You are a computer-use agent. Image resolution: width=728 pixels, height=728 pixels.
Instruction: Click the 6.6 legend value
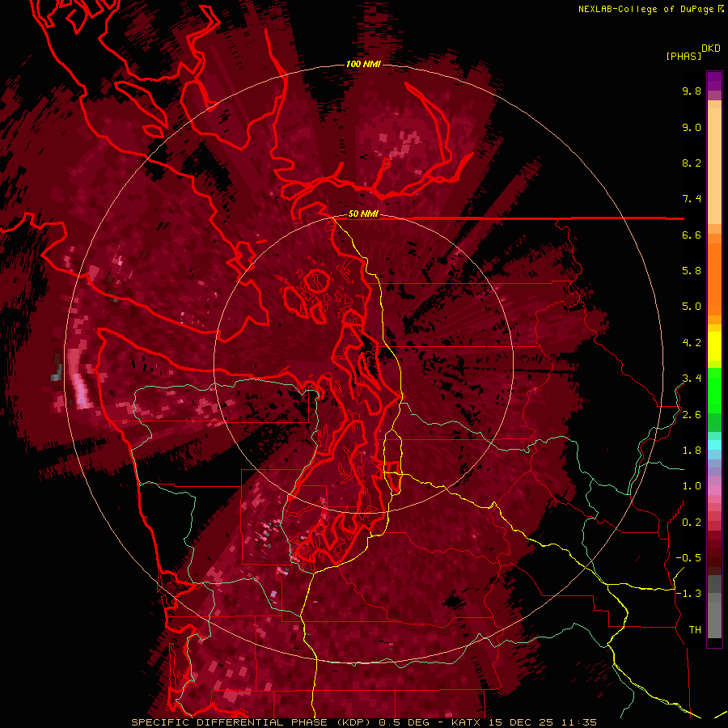[692, 235]
